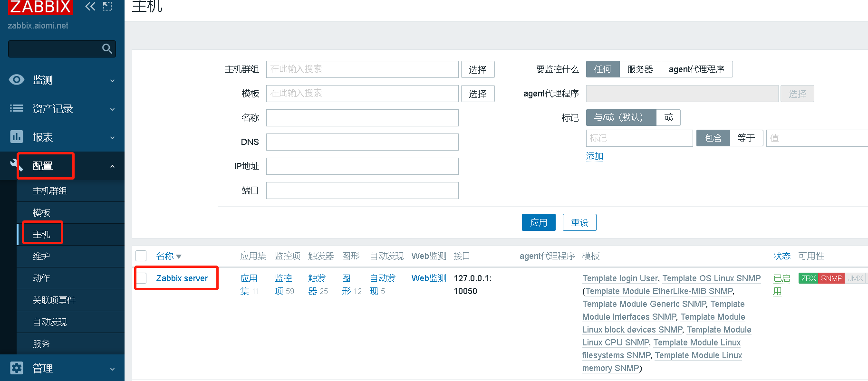The height and width of the screenshot is (381, 868).
Task: Open 模板 submenu item in the sidebar
Action: point(41,213)
